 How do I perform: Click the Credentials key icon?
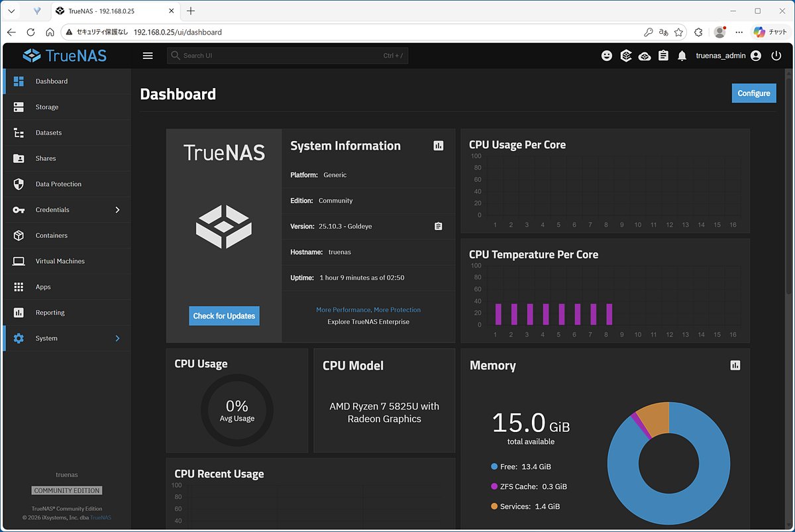[19, 210]
